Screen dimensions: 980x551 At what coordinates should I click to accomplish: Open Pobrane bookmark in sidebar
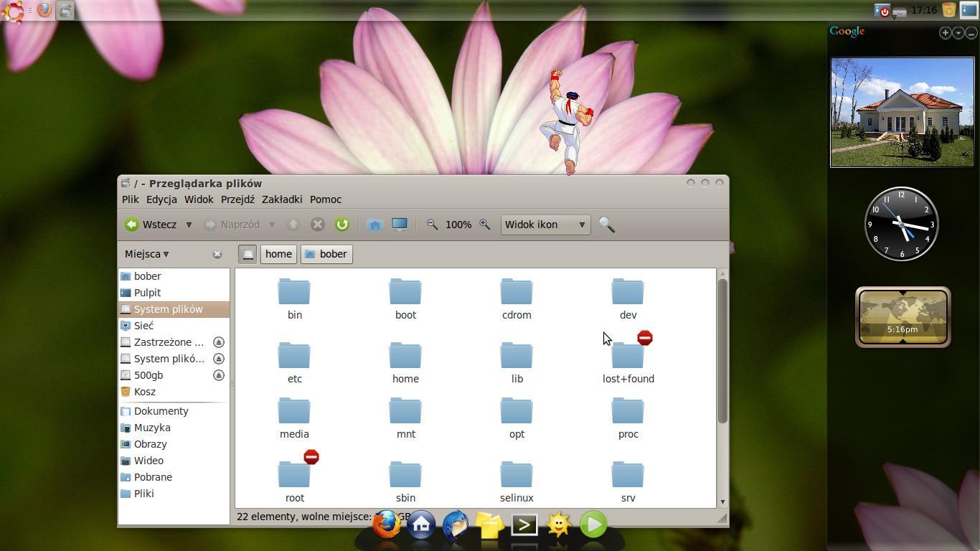(174, 477)
